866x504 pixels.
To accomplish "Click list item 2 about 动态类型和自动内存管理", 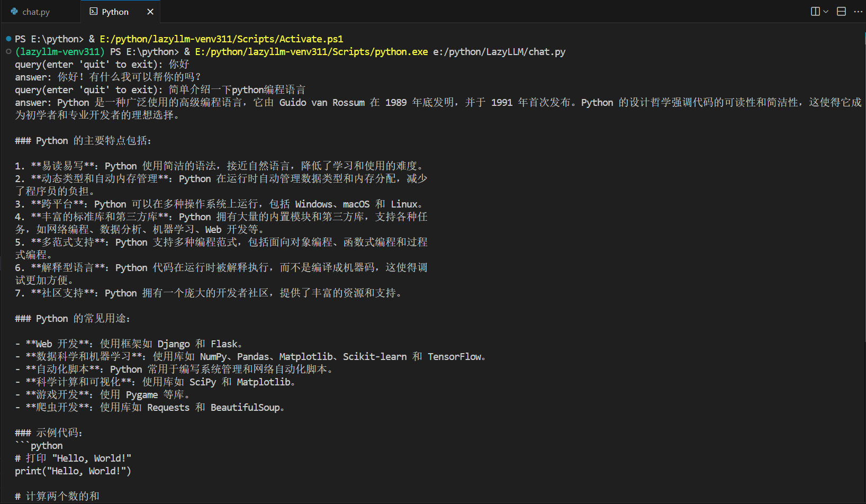I will (x=221, y=185).
